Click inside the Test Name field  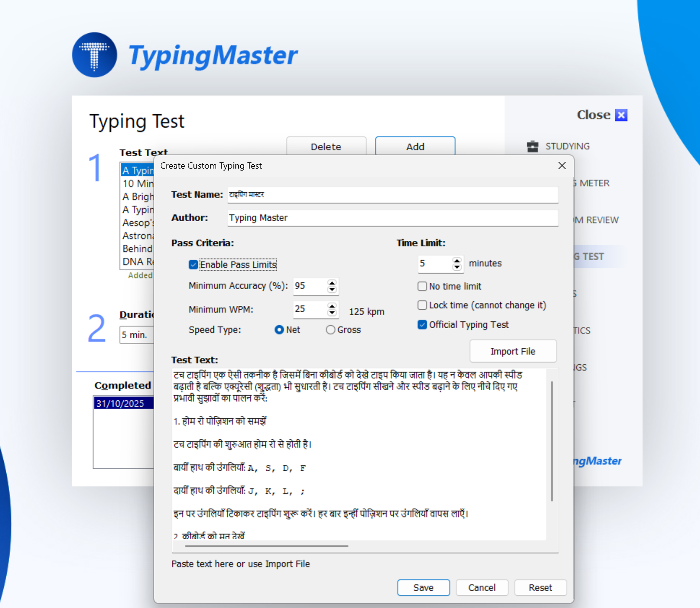(392, 195)
